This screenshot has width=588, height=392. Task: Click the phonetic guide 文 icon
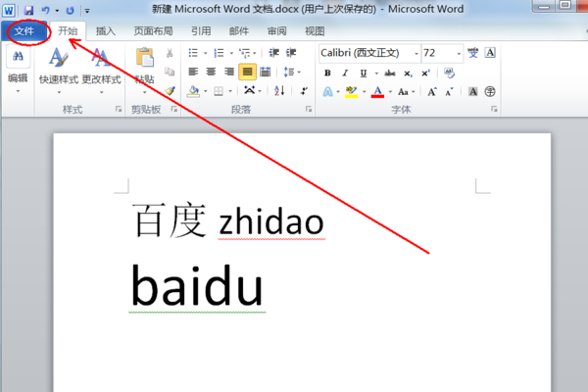click(x=473, y=53)
